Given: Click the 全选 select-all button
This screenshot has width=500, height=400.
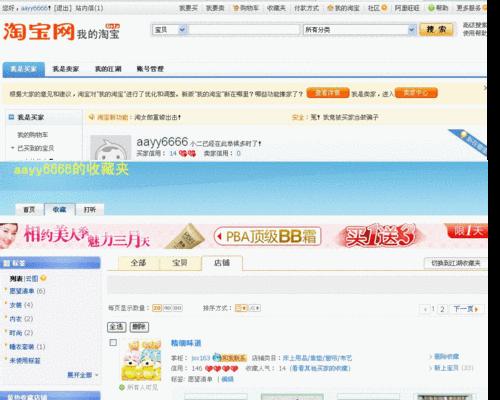Looking at the screenshot, I should pos(117,327).
